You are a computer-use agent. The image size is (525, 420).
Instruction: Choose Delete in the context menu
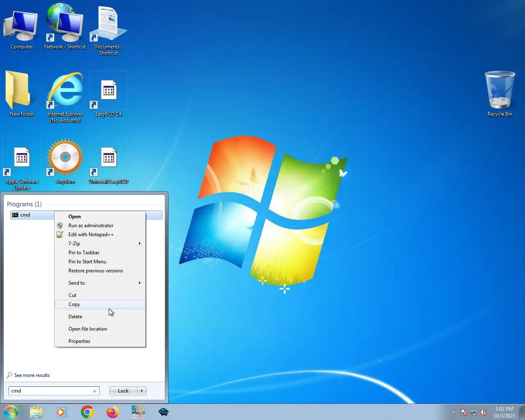pos(100,317)
